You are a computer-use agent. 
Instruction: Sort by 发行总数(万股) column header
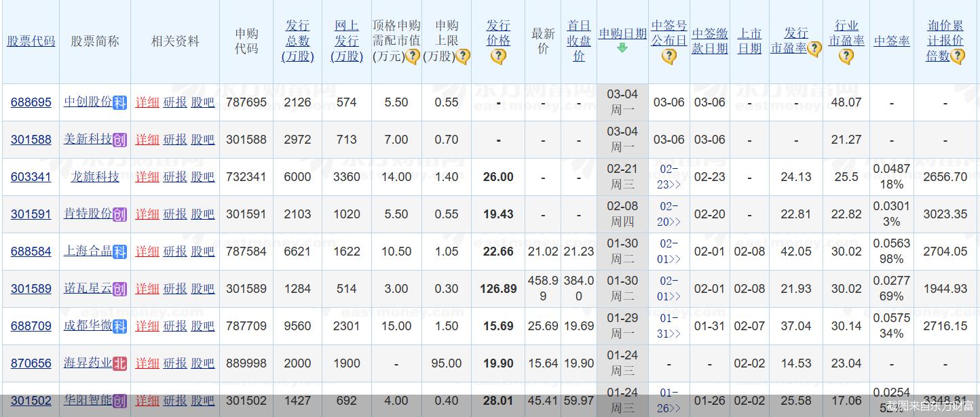pyautogui.click(x=298, y=41)
